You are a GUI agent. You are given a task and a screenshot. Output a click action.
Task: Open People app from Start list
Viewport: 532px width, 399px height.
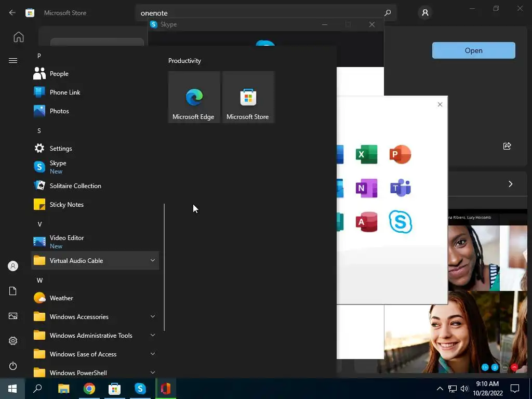(x=95, y=74)
